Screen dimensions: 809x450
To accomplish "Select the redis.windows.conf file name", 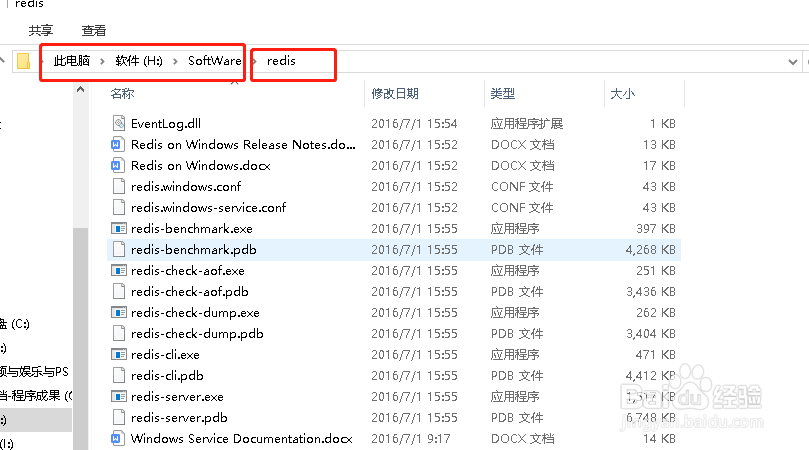I will (x=186, y=186).
